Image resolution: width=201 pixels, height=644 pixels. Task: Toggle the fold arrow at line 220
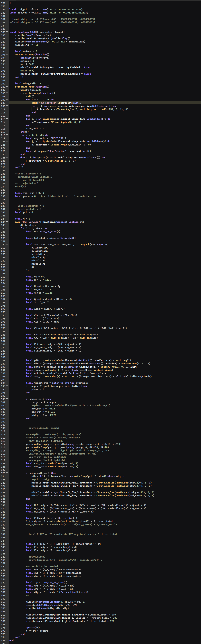click(x=7, y=141)
